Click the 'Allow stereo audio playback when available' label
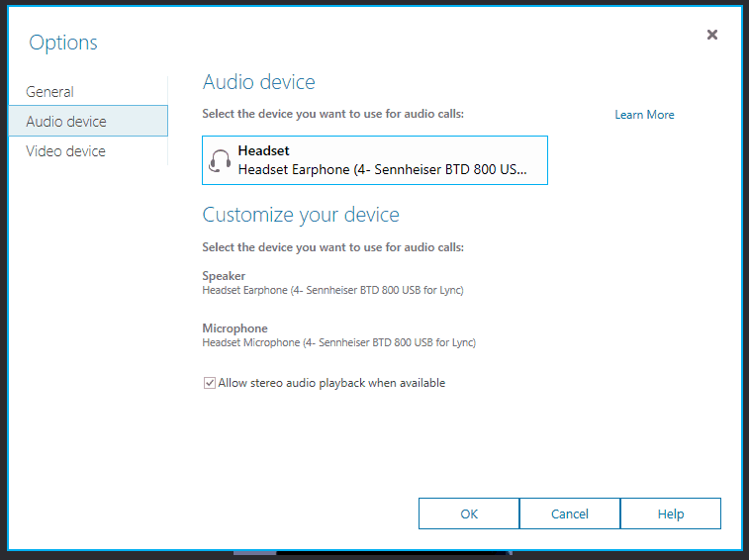This screenshot has height=560, width=749. (331, 383)
